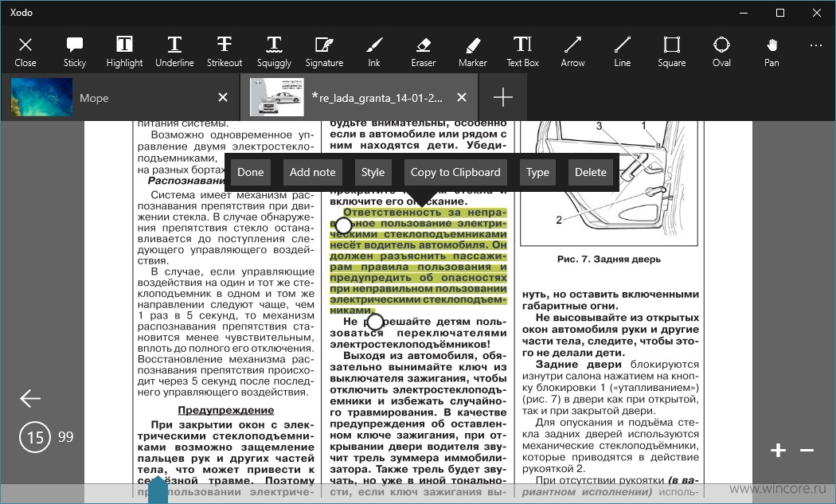
Task: Switch to the Море document tab
Action: pos(120,98)
